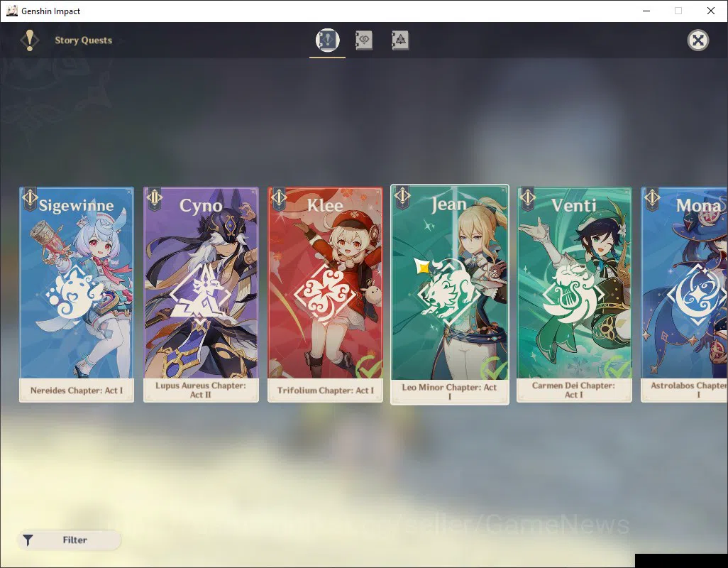Click 'Leo Minor Chapter: Act I' label

pos(449,392)
